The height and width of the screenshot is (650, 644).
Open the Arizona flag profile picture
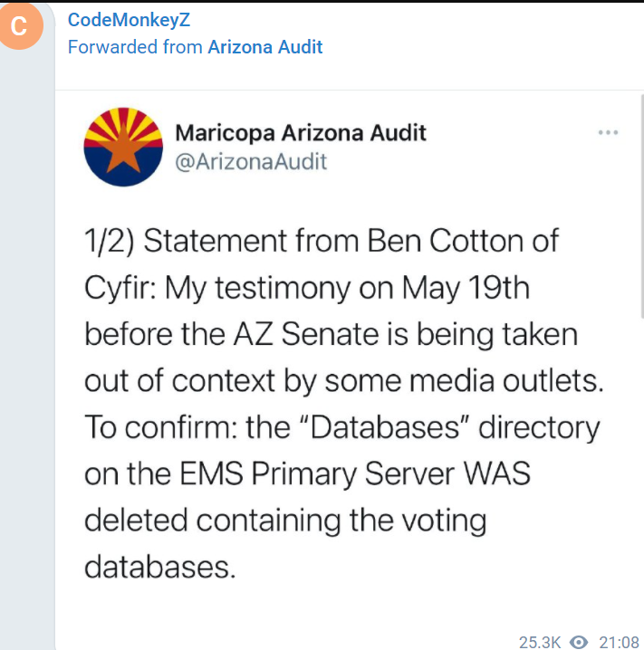coord(123,147)
